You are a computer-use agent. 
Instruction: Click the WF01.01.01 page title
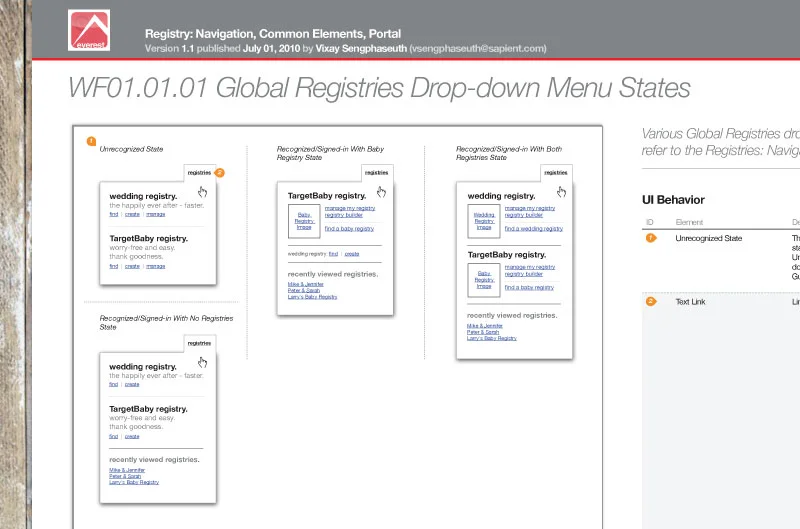click(379, 88)
